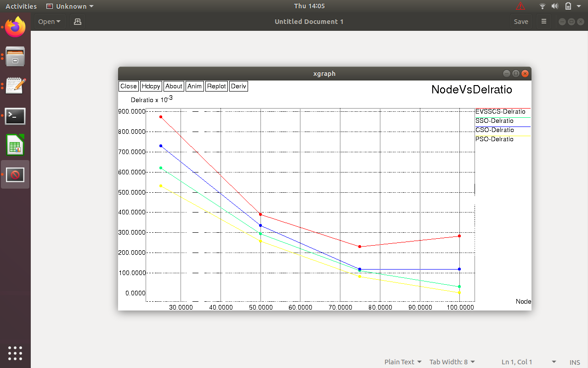
Task: Open the Wi-Fi network indicator
Action: [x=543, y=6]
